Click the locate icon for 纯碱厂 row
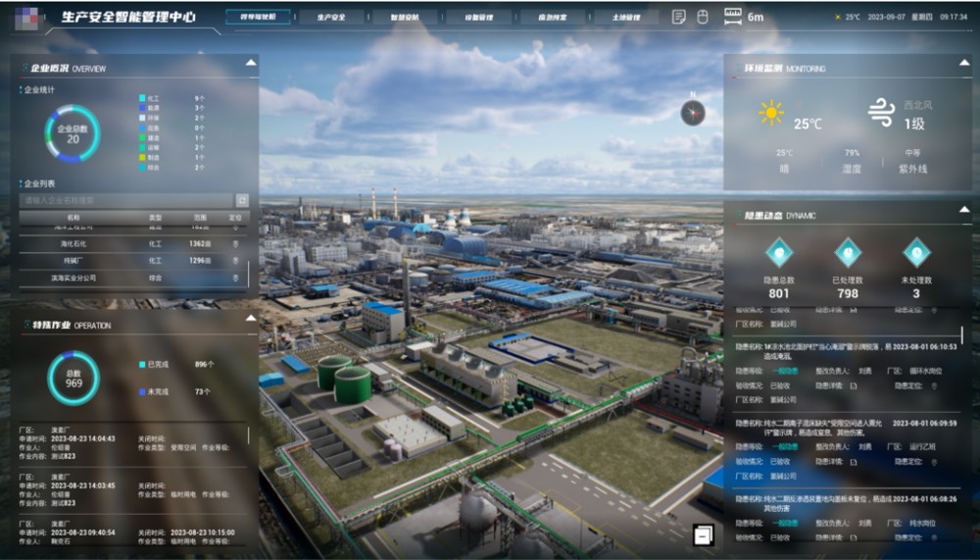This screenshot has height=560, width=980. pos(235,261)
